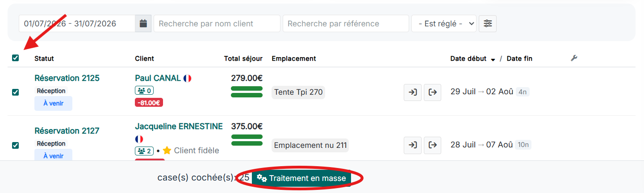Uncheck the Réservation 2125 row checkbox

point(16,92)
